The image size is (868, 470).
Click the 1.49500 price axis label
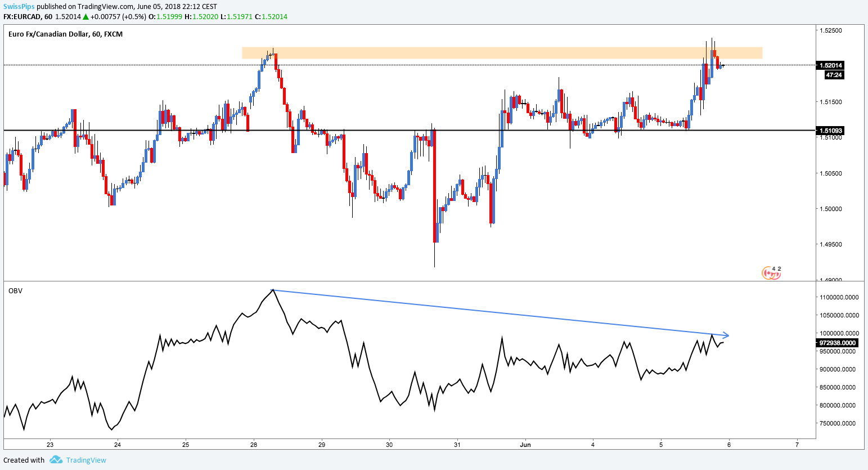pyautogui.click(x=830, y=244)
